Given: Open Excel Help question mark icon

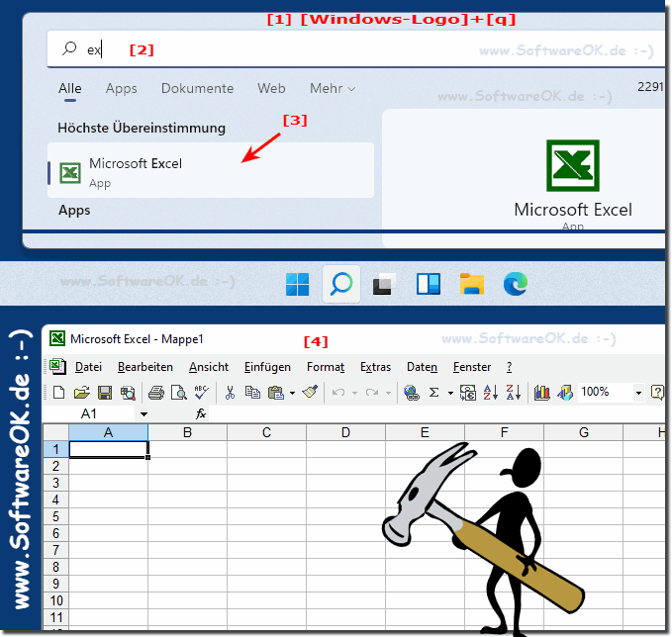Looking at the screenshot, I should coord(657,393).
